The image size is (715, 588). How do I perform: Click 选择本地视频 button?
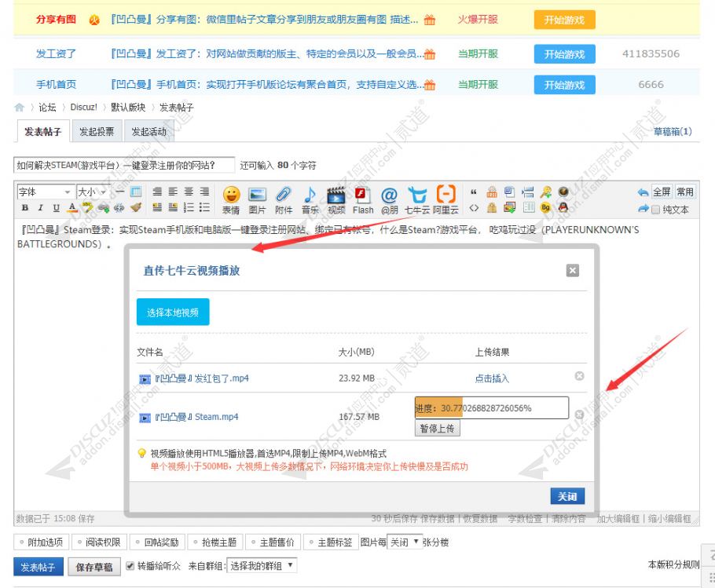173,312
